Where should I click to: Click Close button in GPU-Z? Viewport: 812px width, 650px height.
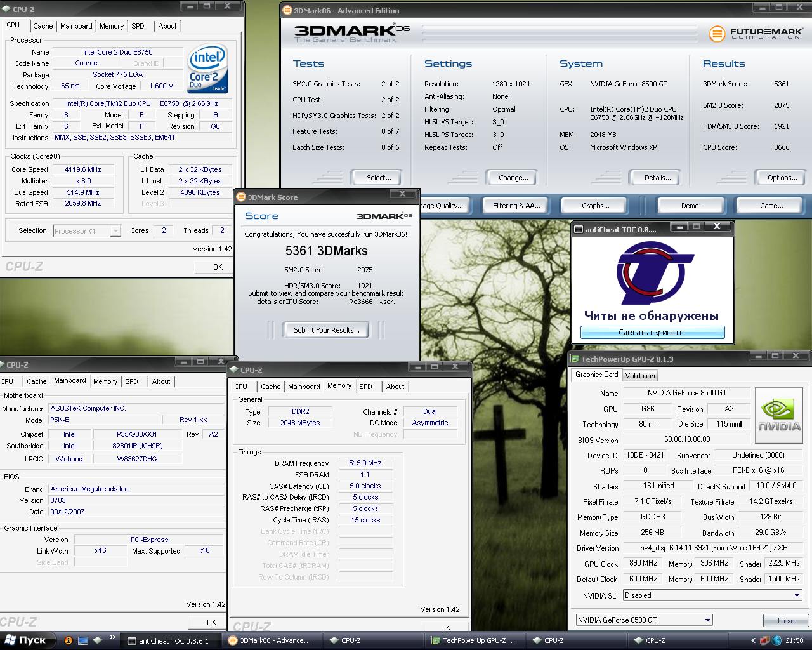(786, 621)
